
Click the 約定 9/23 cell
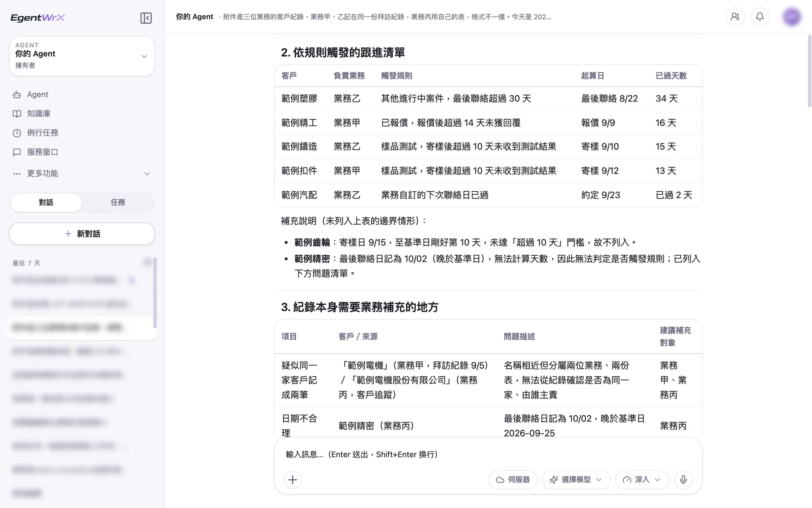(x=601, y=195)
